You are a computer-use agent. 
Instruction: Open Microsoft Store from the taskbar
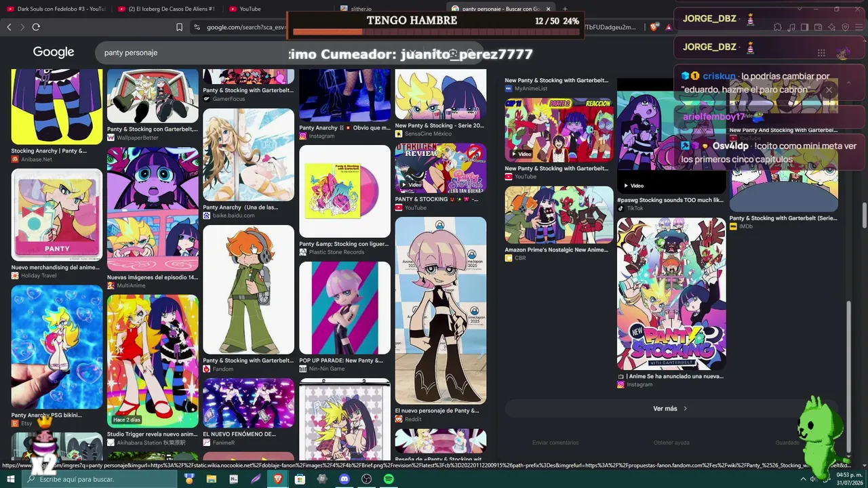point(300,479)
